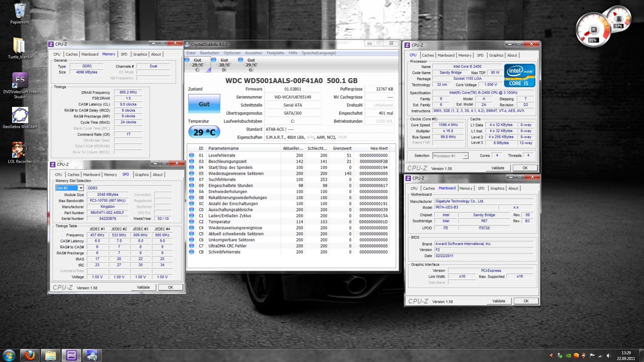
Task: Select drive G: in CrystalDiskInfo disk bar
Action: [251, 65]
